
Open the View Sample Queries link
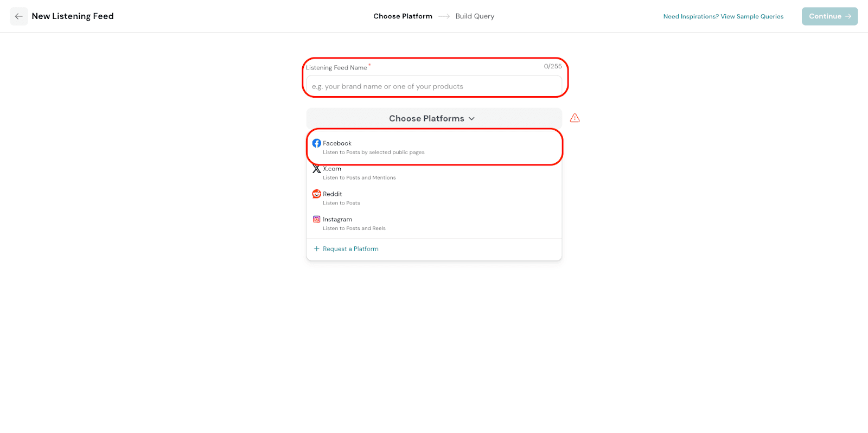[723, 17]
